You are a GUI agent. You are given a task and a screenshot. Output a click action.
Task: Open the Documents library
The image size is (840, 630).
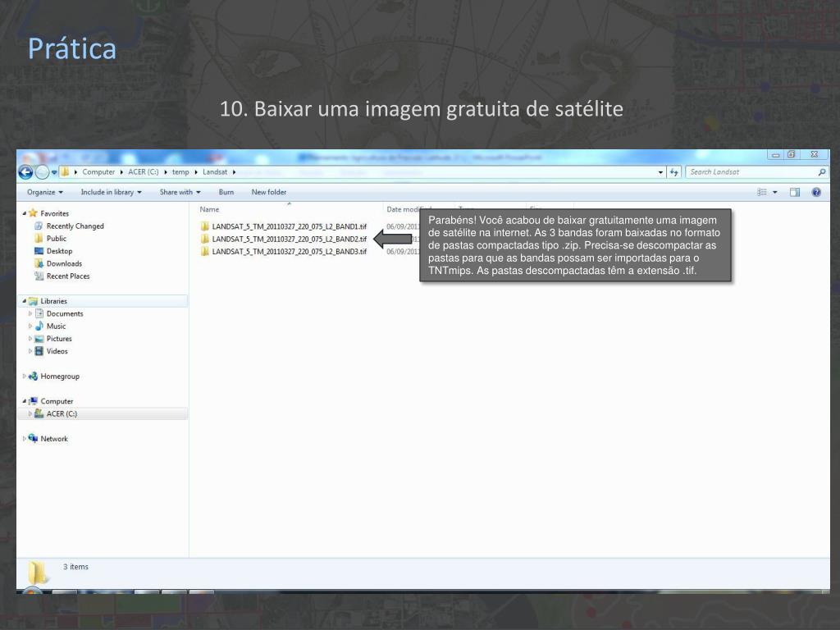(x=65, y=313)
